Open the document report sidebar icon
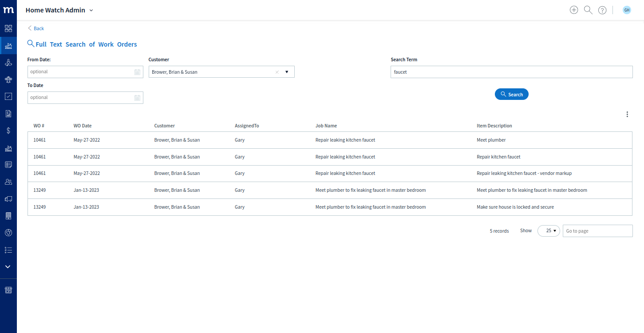 tap(8, 114)
